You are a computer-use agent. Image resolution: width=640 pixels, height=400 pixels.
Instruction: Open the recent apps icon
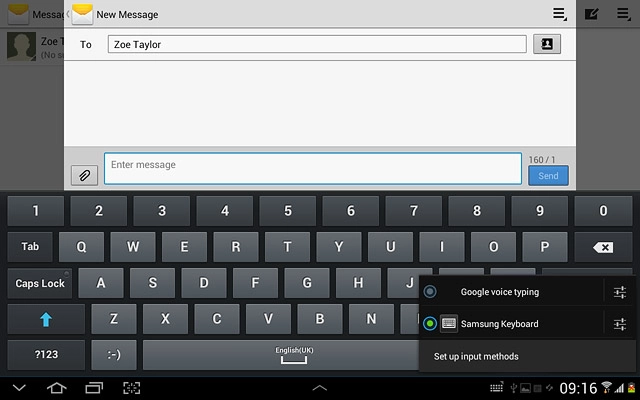tap(94, 388)
